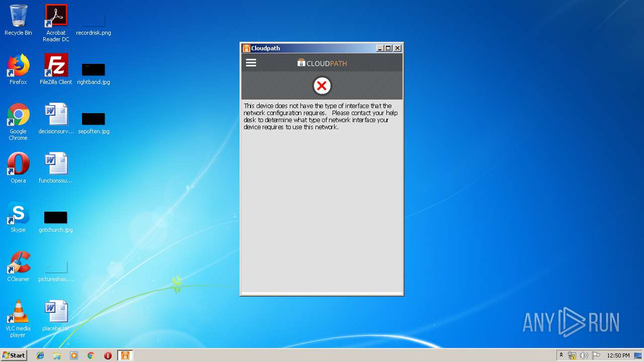The width and height of the screenshot is (644, 362).
Task: Minimize the Cloudpath window
Action: point(380,48)
